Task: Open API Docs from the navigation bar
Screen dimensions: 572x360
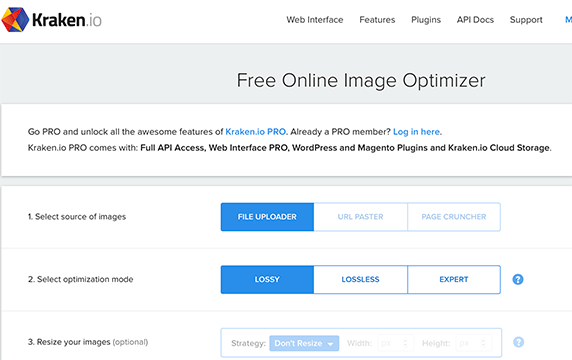Action: (x=475, y=20)
